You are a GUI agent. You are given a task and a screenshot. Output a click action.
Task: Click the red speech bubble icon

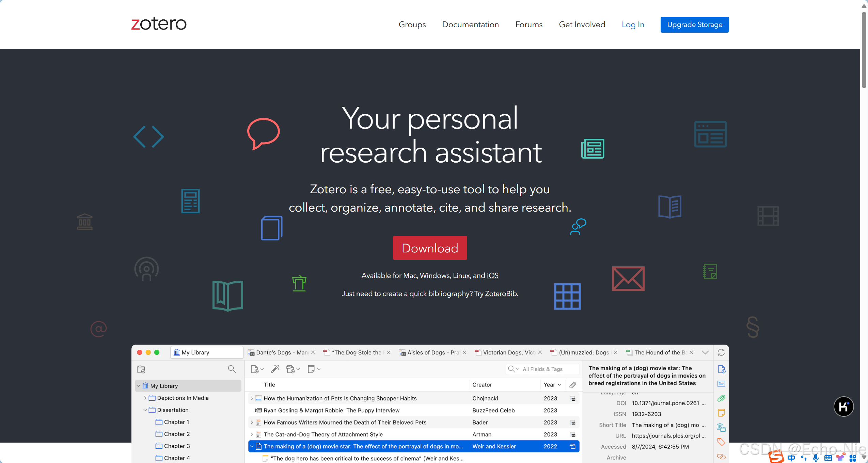click(263, 133)
